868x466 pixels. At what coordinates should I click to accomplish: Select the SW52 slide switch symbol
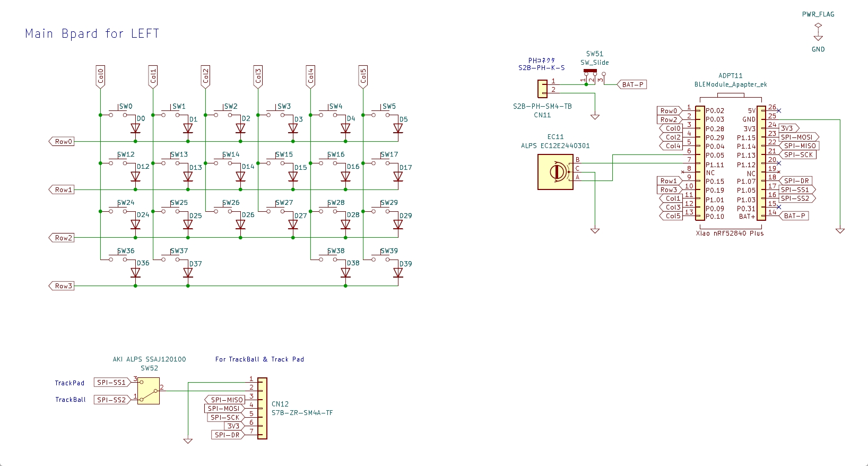click(149, 391)
